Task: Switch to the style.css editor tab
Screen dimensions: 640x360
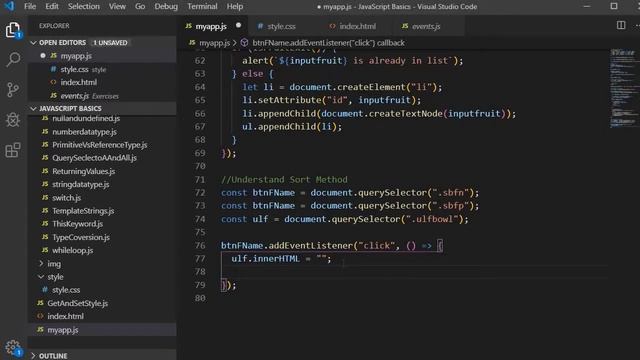Action: coord(281,26)
